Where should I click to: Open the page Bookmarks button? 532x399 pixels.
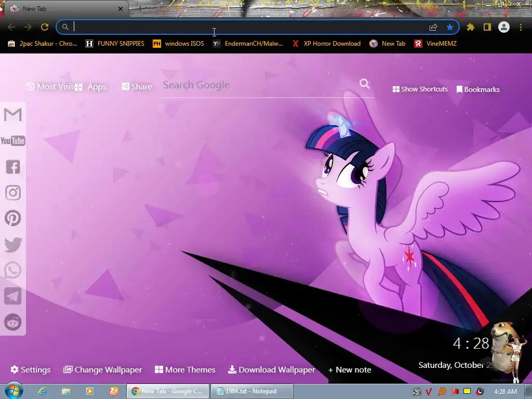478,89
